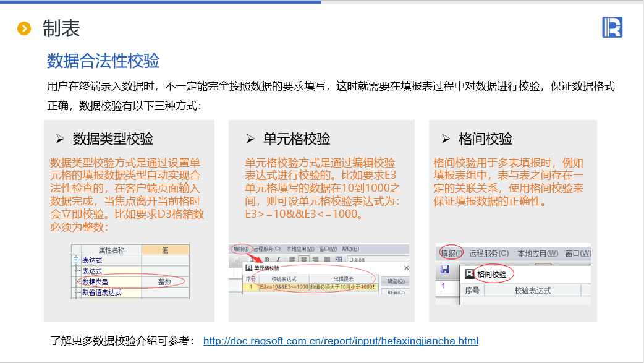Click the 单元格校验 dialog title icon
This screenshot has height=363, width=644.
[249, 268]
